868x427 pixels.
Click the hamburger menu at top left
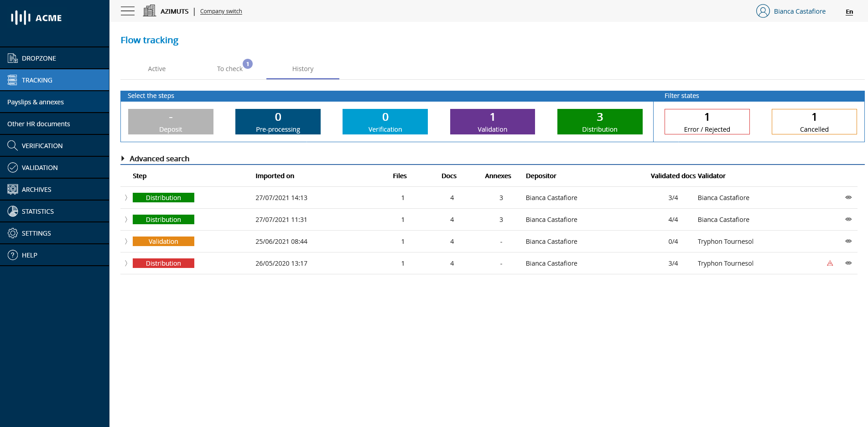128,11
